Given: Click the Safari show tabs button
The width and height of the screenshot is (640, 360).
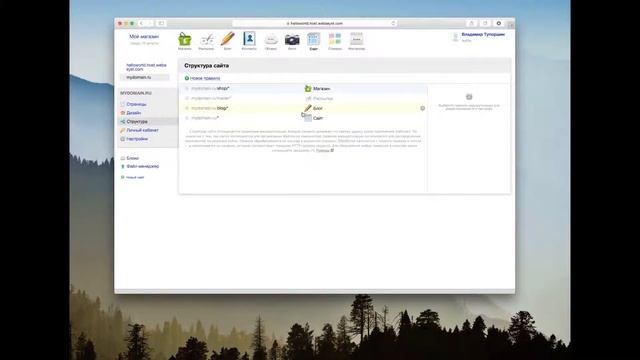Looking at the screenshot, I should pos(485,24).
